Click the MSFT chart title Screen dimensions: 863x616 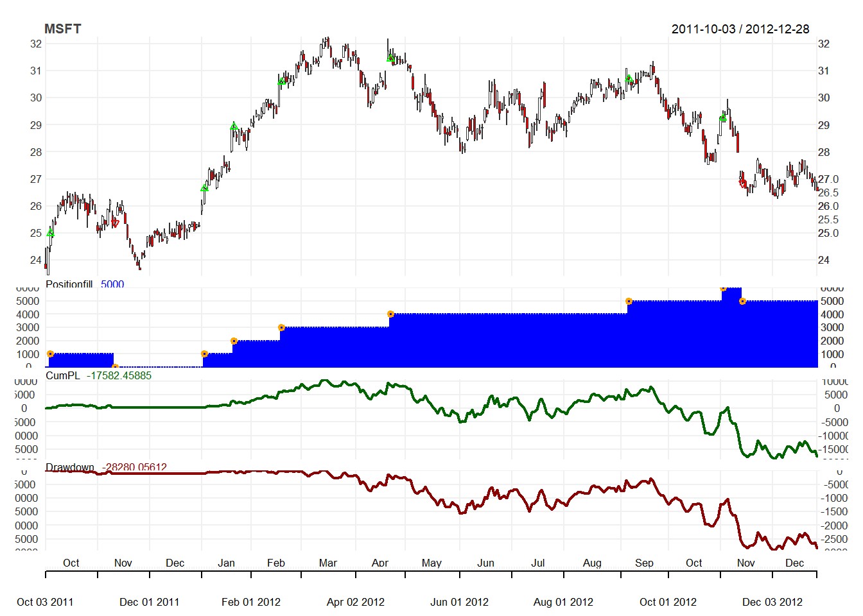pos(63,29)
